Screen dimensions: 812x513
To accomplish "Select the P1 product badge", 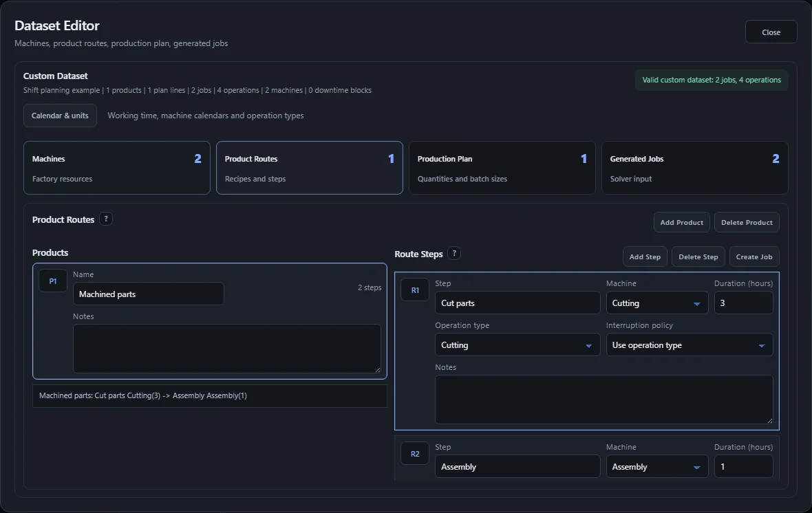I will 53,281.
